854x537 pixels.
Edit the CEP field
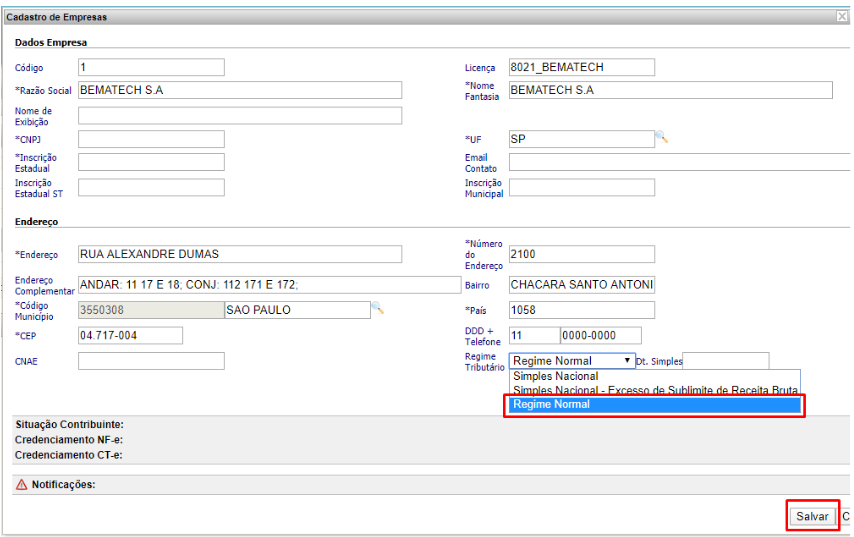point(131,335)
